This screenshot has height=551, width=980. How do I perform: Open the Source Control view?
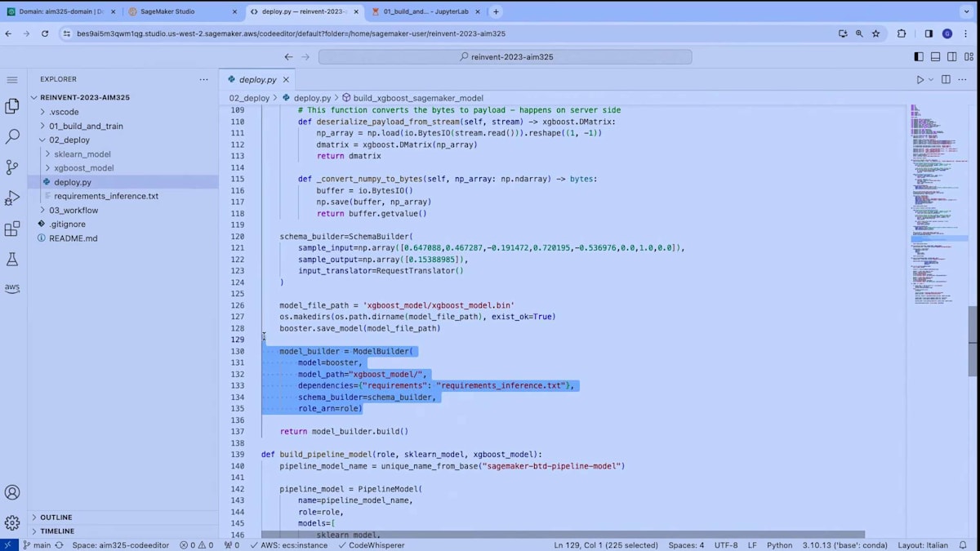coord(12,167)
